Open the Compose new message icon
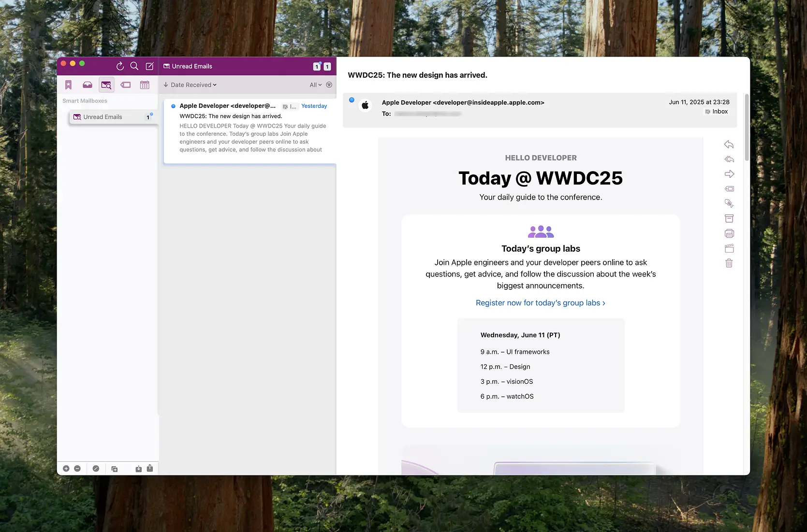Viewport: 807px width, 532px height. (150, 66)
